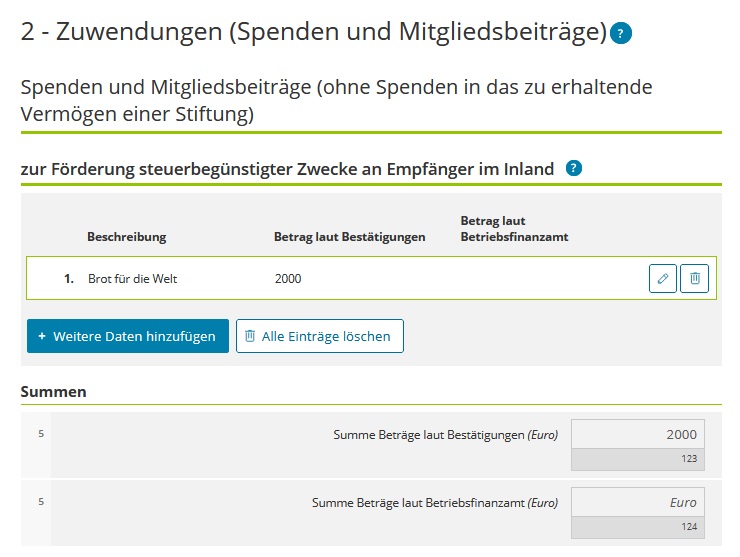The height and width of the screenshot is (557, 740).
Task: Click the Beschreibung column header
Action: [126, 236]
